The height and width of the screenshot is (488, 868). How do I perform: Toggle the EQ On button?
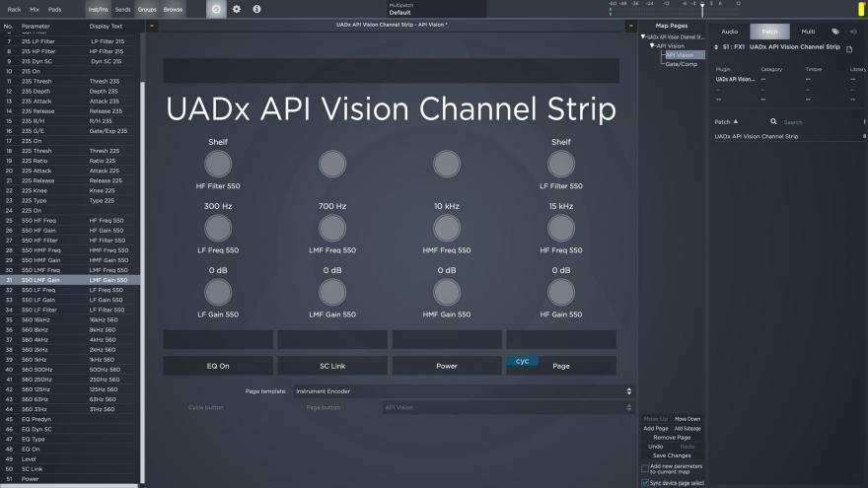(x=218, y=366)
